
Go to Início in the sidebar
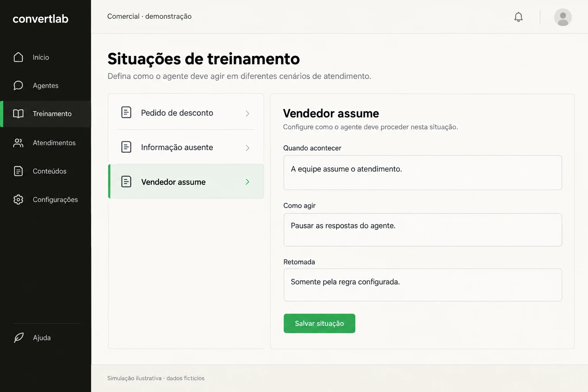[x=46, y=57]
